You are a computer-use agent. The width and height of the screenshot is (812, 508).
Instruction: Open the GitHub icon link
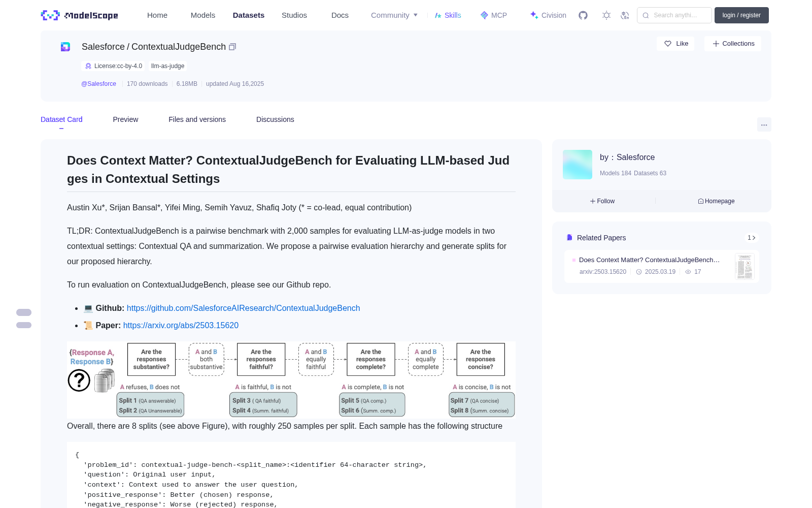[x=583, y=15]
